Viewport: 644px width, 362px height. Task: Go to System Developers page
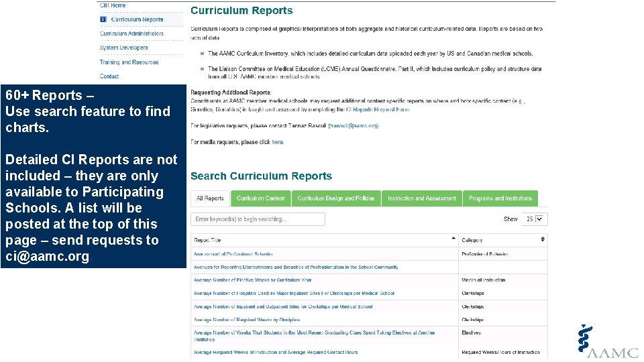123,48
